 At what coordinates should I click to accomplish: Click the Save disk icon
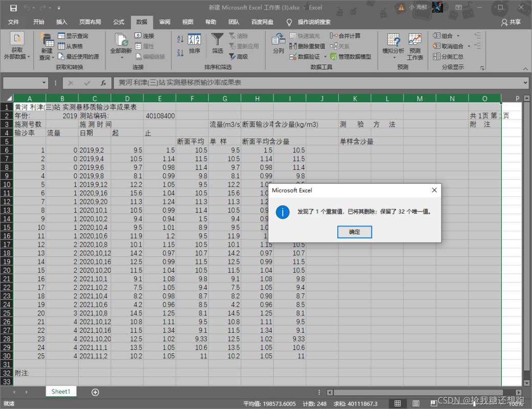click(x=13, y=8)
